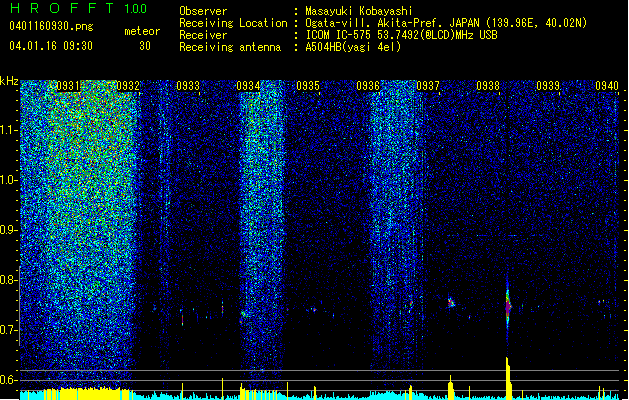Click the small meteor echo before 0938
Screen dimensions: 629x400
(451, 303)
